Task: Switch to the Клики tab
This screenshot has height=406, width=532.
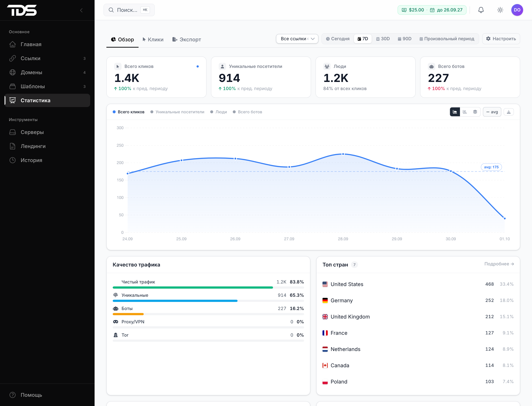Action: coord(153,39)
